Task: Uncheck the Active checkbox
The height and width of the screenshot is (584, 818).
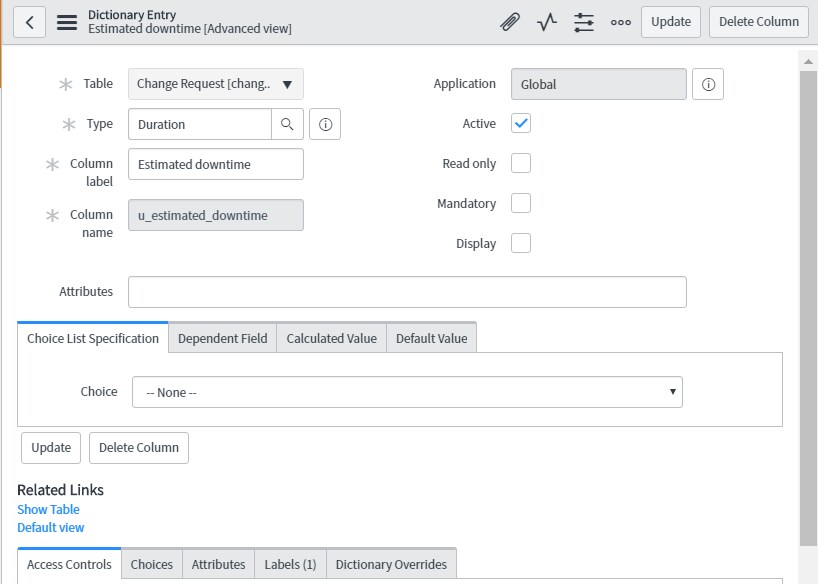Action: coord(521,123)
